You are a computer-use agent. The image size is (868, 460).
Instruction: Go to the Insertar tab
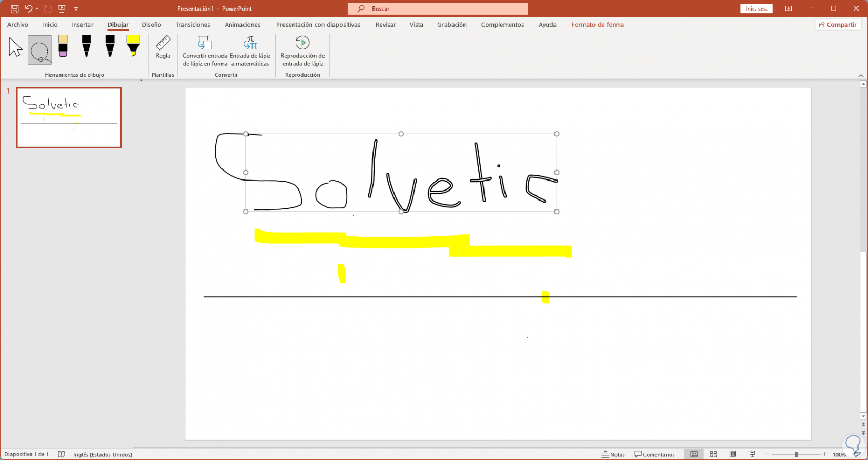click(83, 25)
